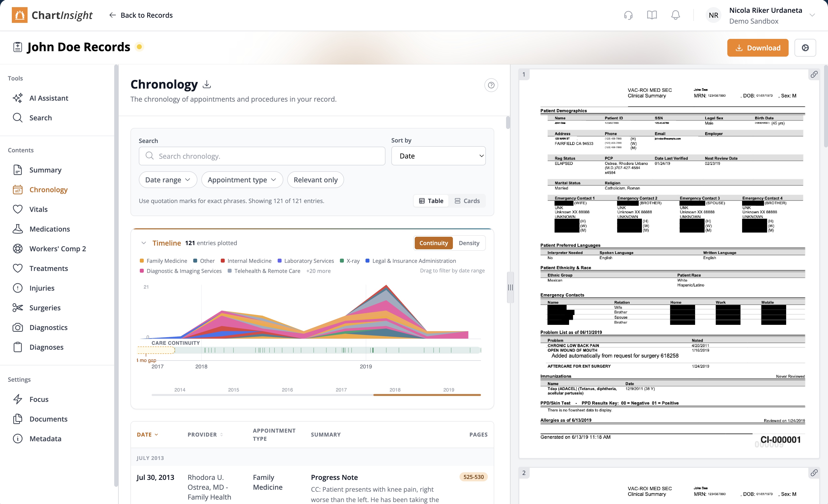Click the Surgeries scissors icon

17,307
